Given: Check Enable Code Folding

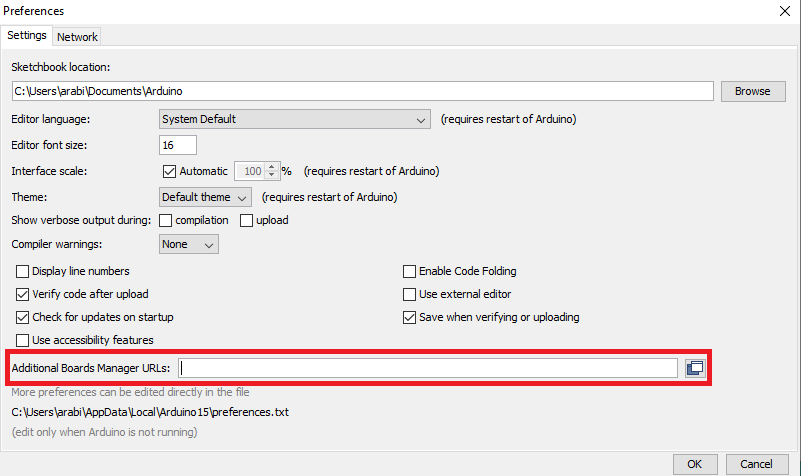Looking at the screenshot, I should coord(409,271).
